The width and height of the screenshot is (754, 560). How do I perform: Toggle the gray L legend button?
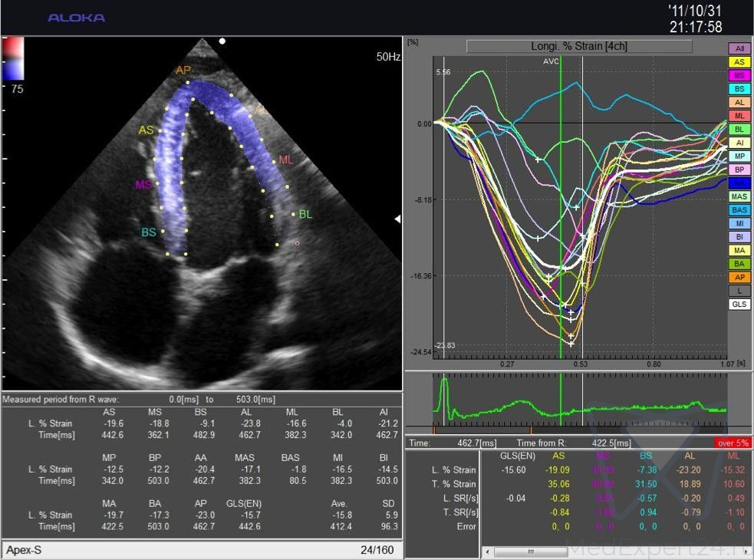click(x=739, y=291)
